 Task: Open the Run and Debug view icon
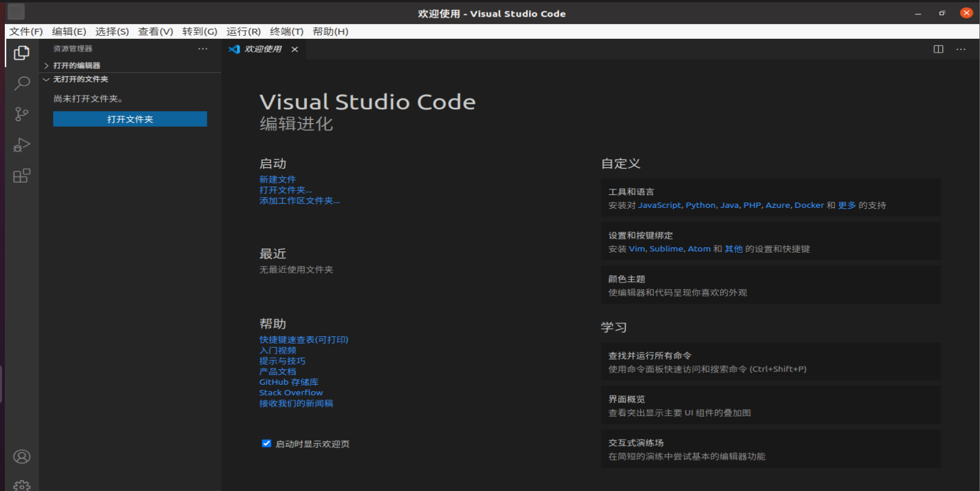21,145
